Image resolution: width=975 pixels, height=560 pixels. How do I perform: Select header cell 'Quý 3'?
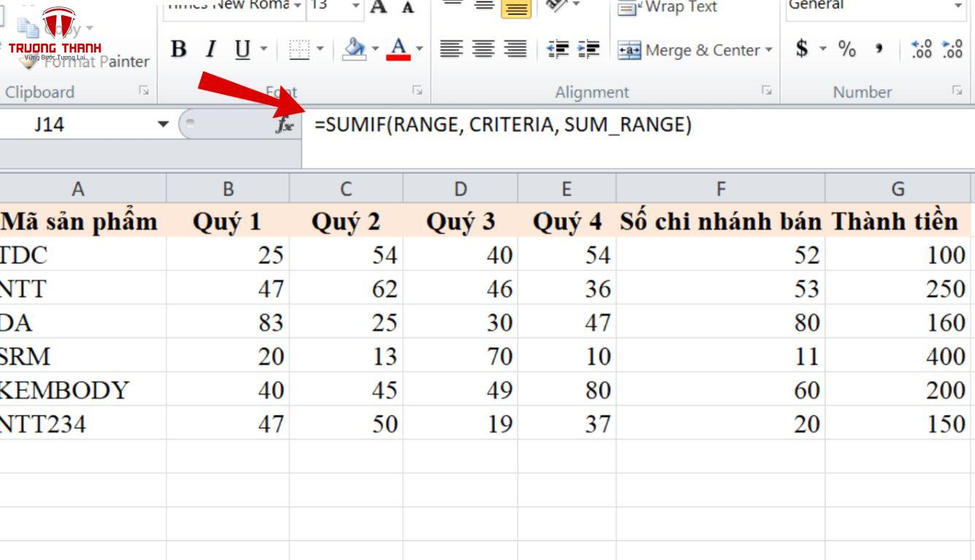tap(460, 221)
